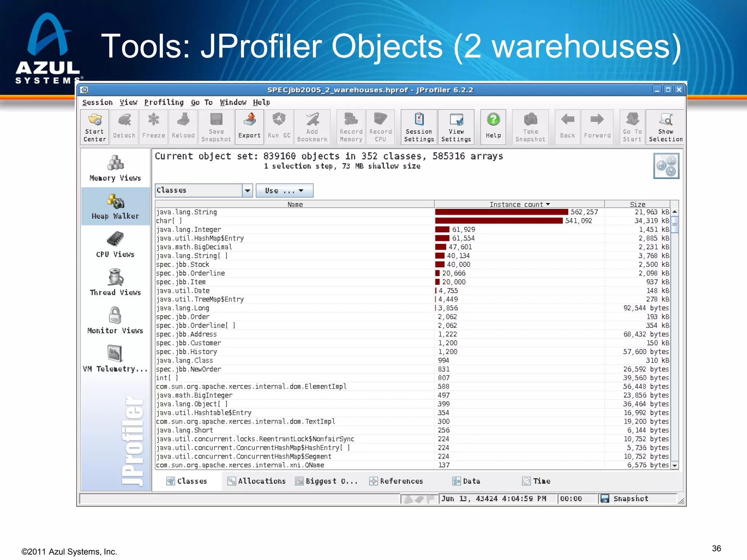Select the java.lang.Integer row
This screenshot has height=560, width=747.
point(413,229)
